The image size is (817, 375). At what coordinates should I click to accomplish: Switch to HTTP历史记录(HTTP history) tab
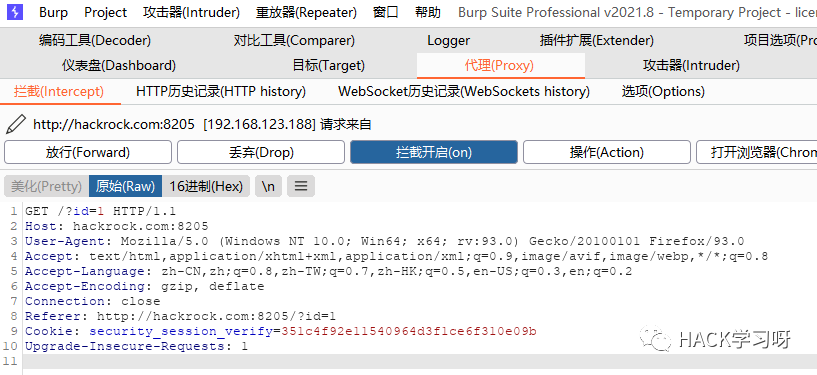(221, 92)
